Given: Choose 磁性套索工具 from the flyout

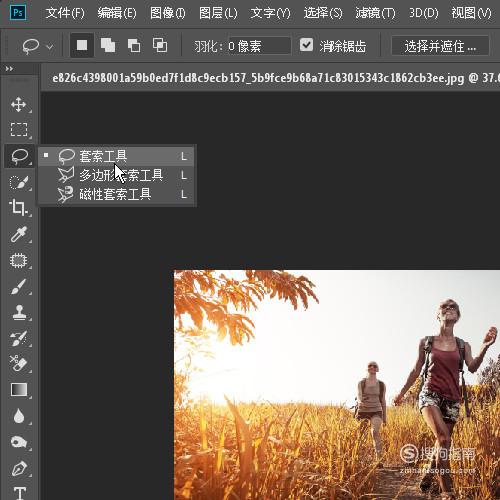Looking at the screenshot, I should pyautogui.click(x=116, y=194).
